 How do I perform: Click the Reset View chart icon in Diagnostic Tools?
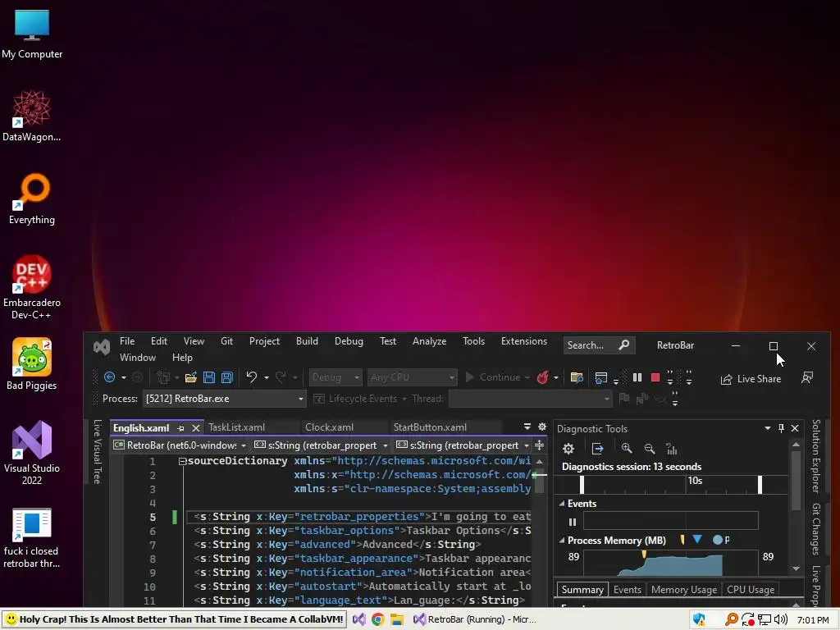pos(671,449)
